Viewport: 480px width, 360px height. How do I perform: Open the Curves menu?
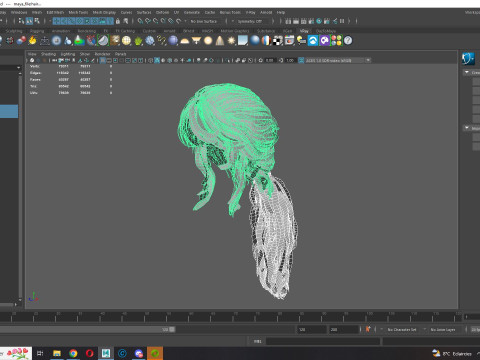pyautogui.click(x=126, y=12)
